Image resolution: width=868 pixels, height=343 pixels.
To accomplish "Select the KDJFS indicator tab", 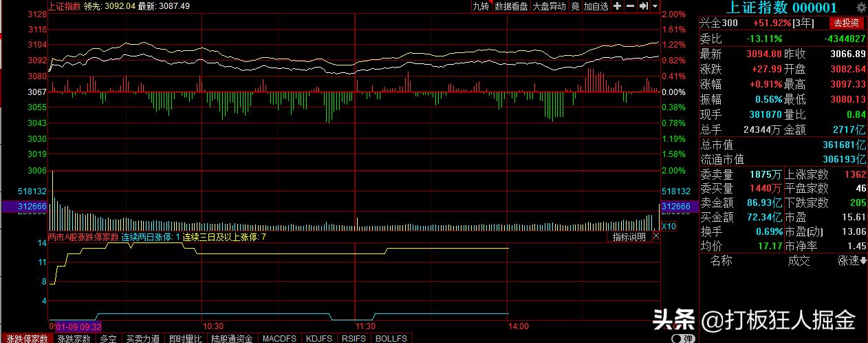I will click(319, 338).
